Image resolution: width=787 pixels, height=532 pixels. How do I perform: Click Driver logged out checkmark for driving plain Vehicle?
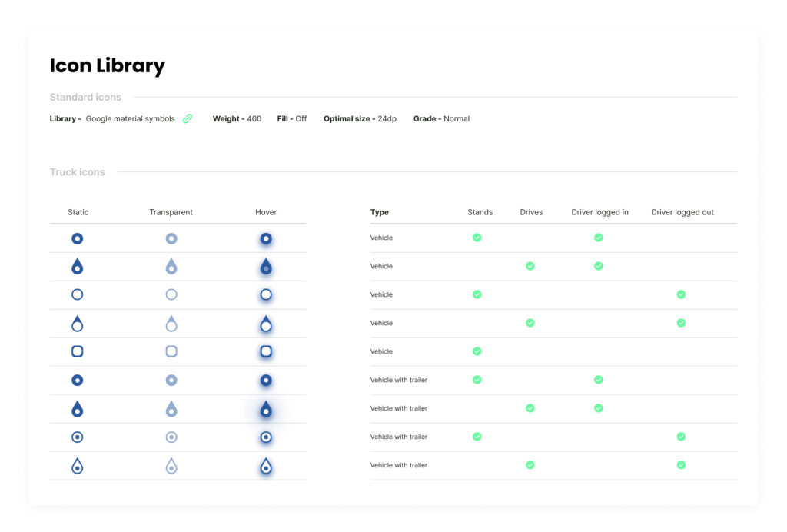point(681,323)
